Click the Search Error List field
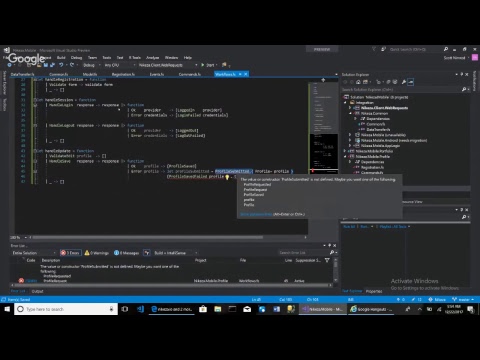Screen dimensions: 480x360 303,253
